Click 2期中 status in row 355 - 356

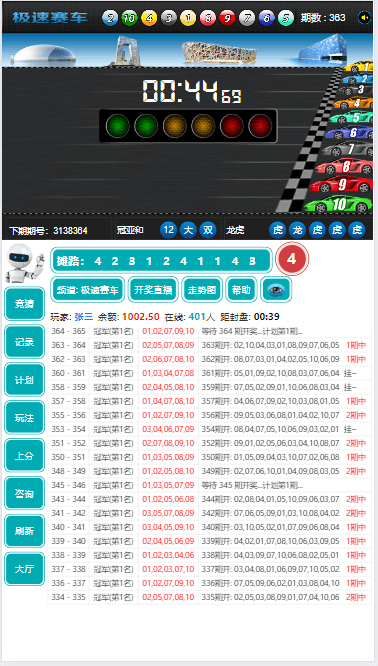pos(356,415)
